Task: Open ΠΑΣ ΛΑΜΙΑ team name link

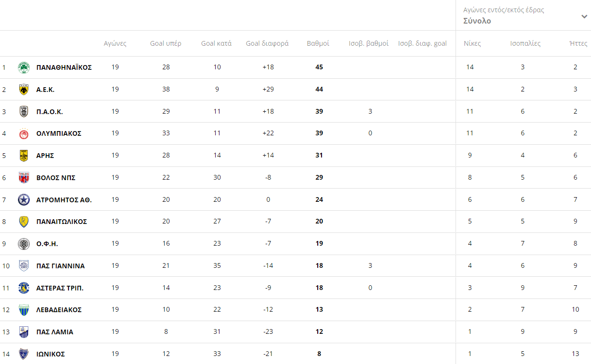Action: [x=55, y=332]
